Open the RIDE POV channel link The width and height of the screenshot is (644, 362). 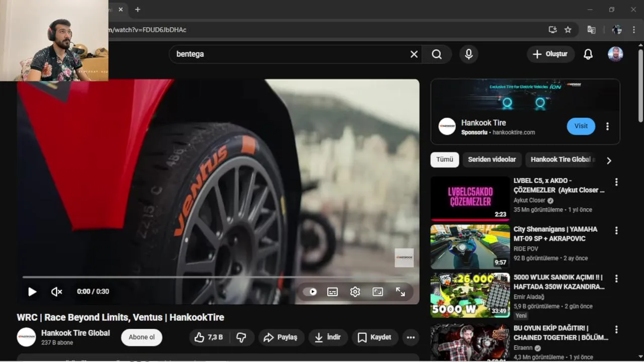[x=526, y=248]
